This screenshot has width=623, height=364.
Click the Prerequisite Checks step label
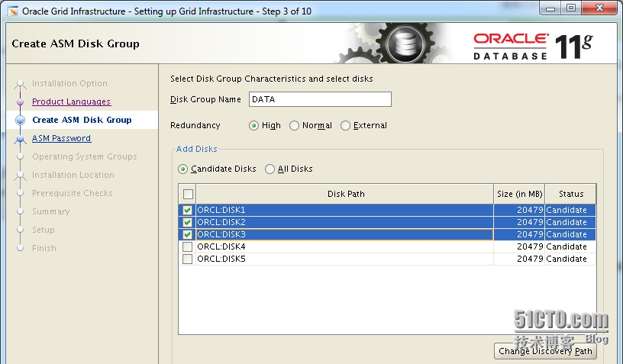click(73, 193)
